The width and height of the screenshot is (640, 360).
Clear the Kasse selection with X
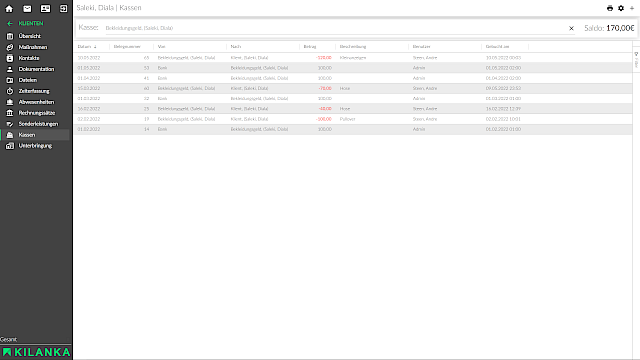click(571, 28)
